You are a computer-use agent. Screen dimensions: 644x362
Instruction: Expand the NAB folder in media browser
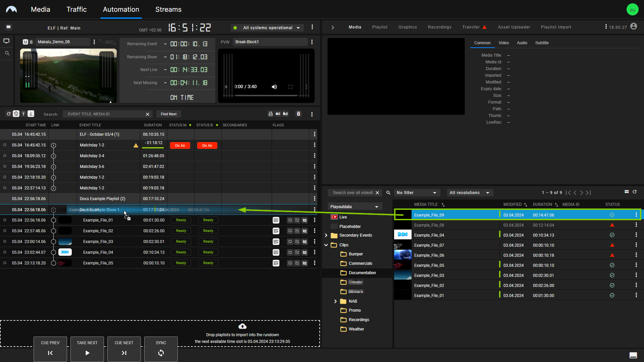tap(335, 301)
